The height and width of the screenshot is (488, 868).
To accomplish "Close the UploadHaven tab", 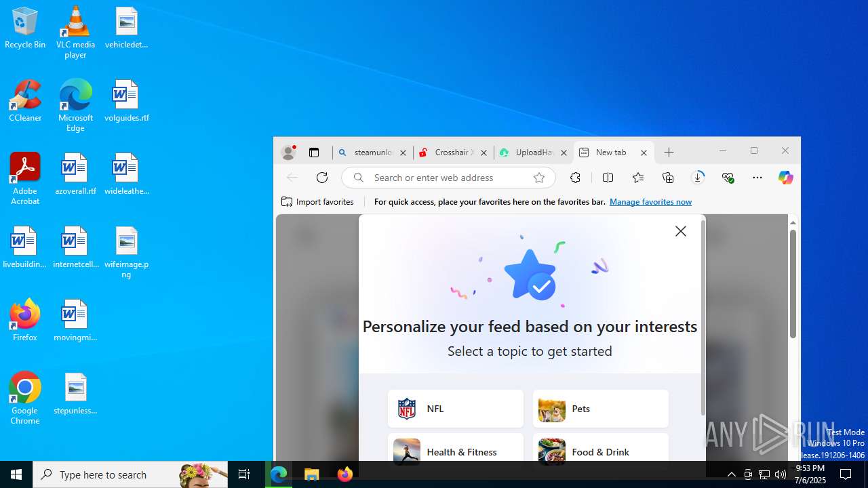I will point(564,153).
